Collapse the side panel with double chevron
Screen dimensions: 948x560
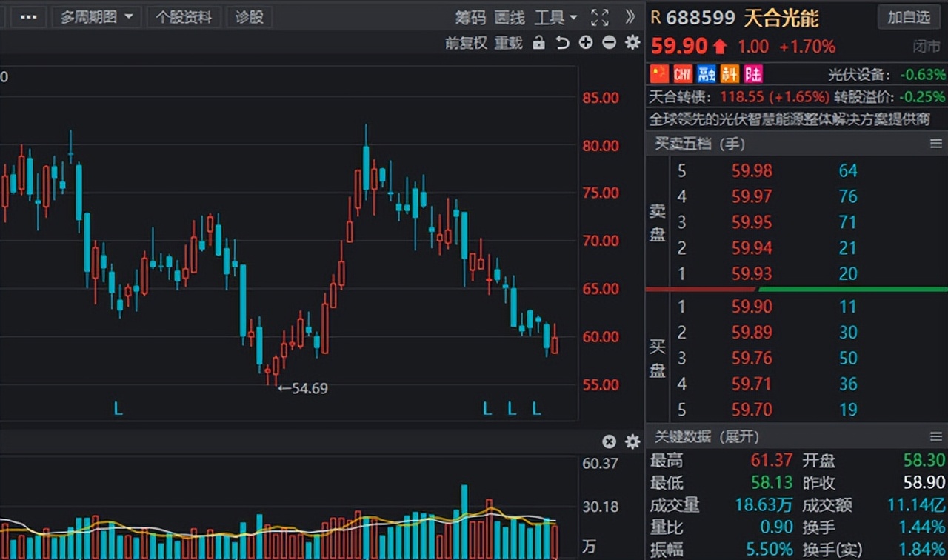pyautogui.click(x=630, y=17)
